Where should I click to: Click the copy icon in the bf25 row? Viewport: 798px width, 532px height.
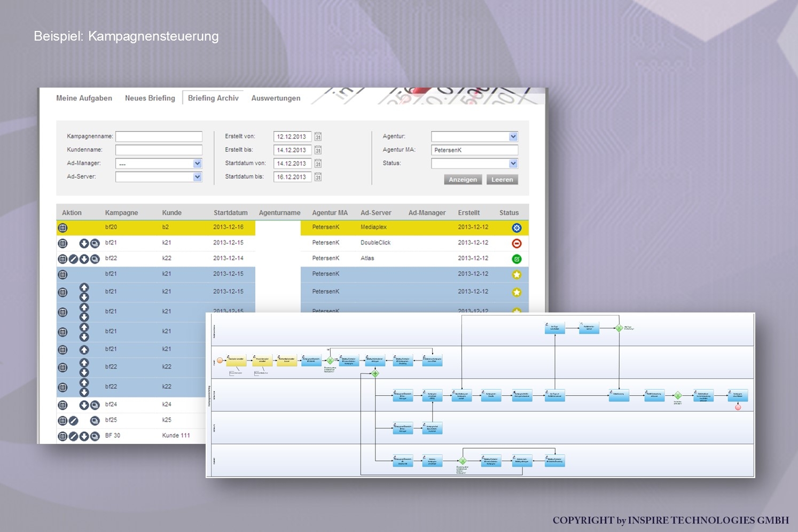pos(95,421)
